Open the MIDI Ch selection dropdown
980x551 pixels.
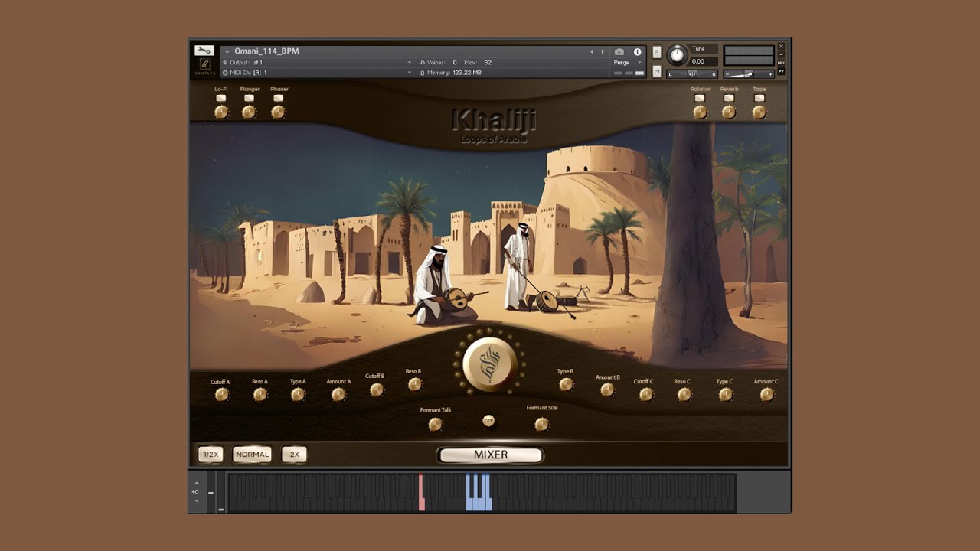(x=409, y=73)
